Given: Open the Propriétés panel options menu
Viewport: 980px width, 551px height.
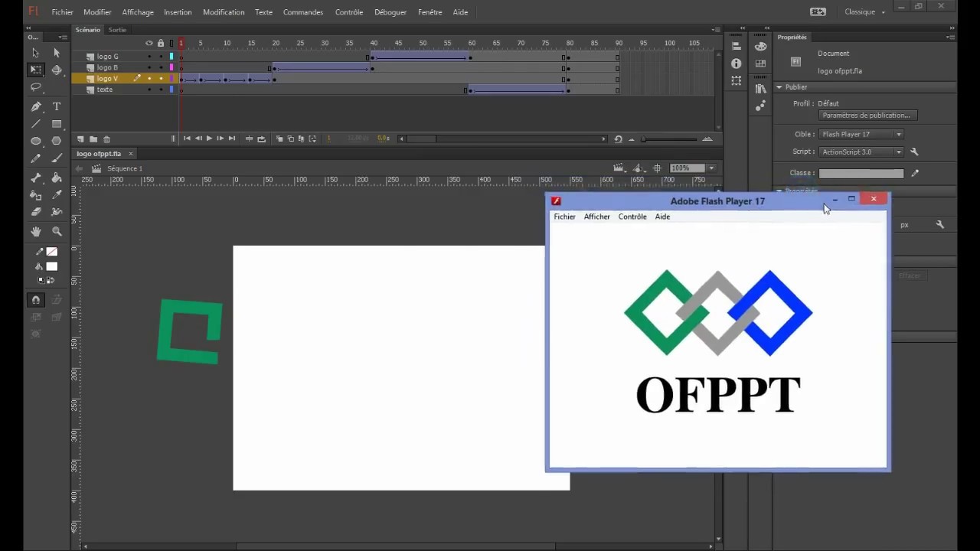Looking at the screenshot, I should click(951, 37).
